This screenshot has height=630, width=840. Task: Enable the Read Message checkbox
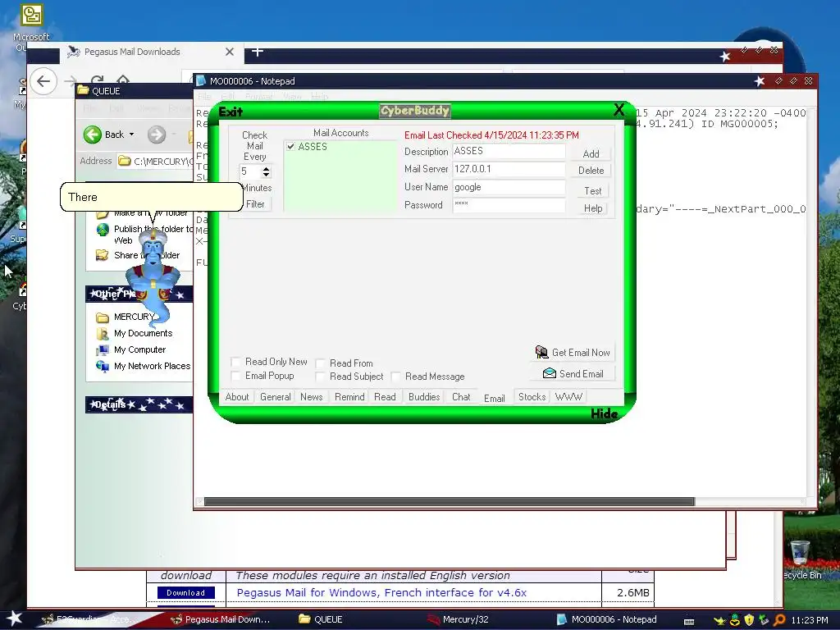pos(395,377)
